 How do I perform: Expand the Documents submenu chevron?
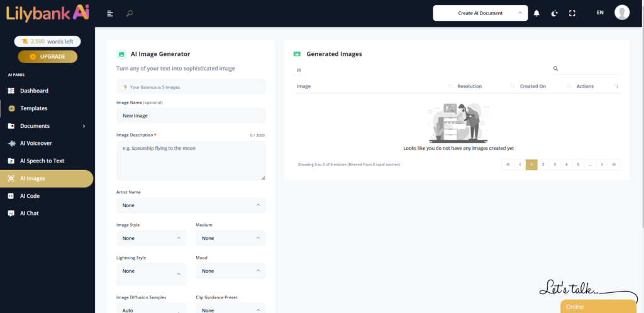pyautogui.click(x=84, y=126)
